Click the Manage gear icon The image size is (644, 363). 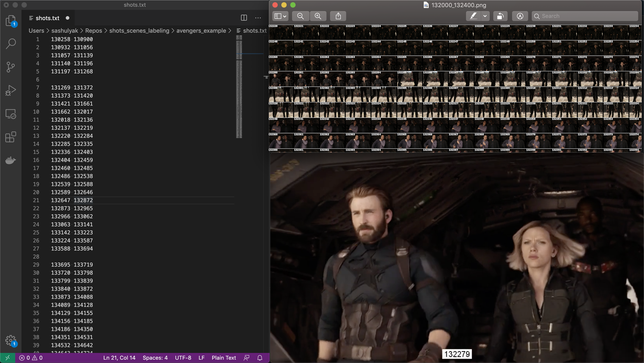[x=11, y=340]
